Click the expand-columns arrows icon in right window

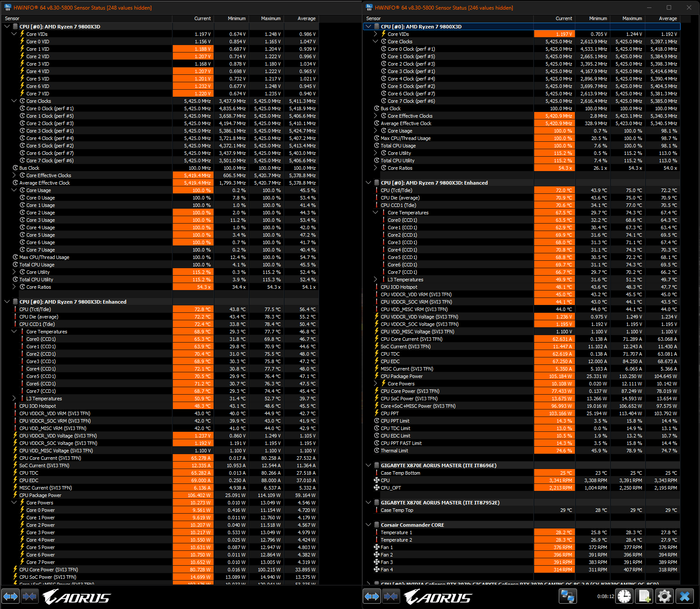click(x=372, y=596)
